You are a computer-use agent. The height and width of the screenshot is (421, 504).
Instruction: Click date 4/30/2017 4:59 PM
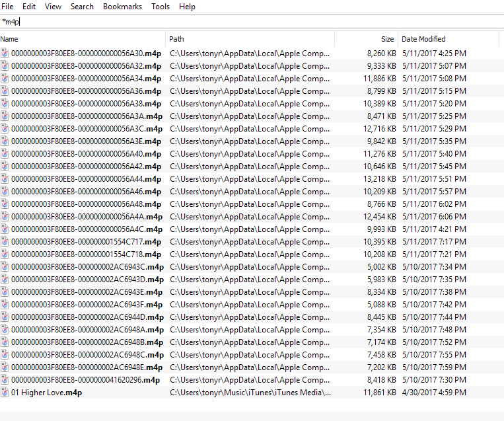click(434, 393)
